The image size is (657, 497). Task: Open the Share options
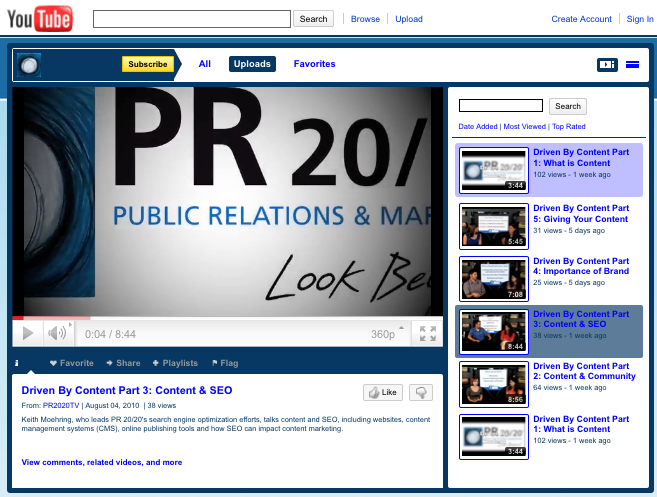point(124,363)
